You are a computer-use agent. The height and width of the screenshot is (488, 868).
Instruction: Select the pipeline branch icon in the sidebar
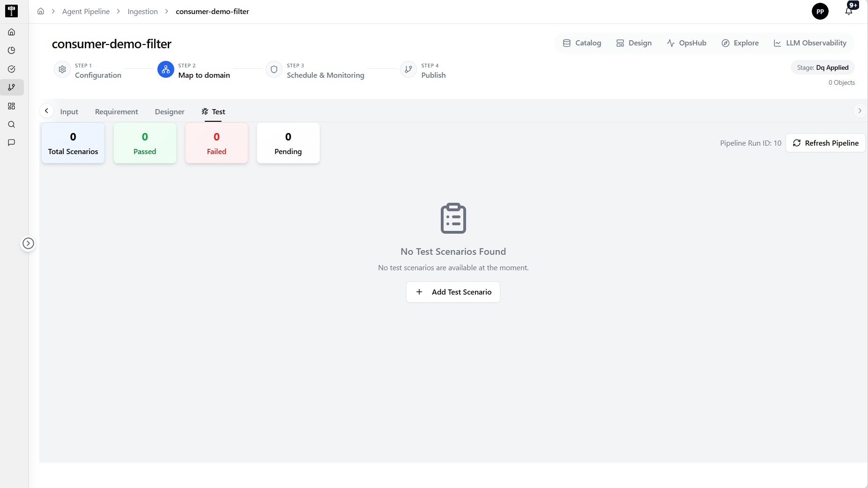[x=12, y=88]
